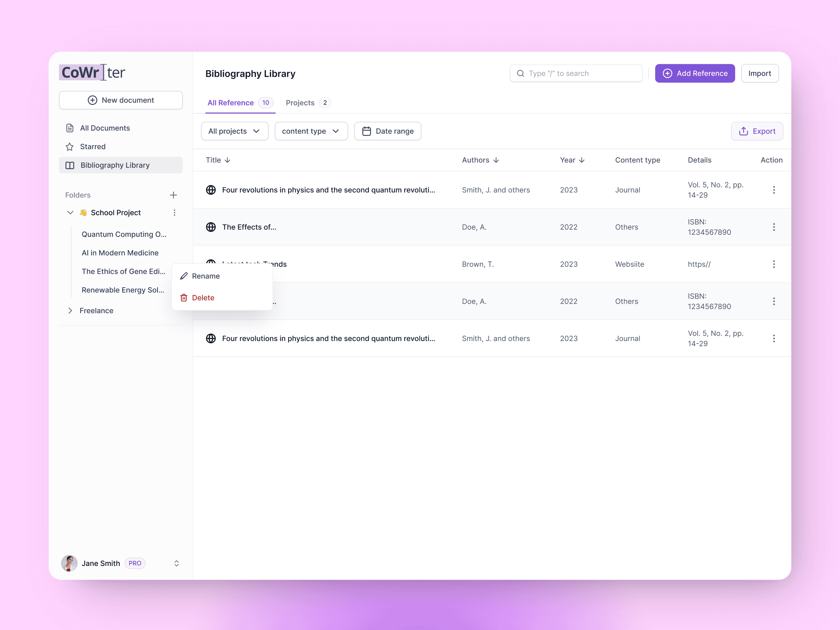Viewport: 840px width, 630px height.
Task: Open AI in Modern Medicine document
Action: click(120, 253)
